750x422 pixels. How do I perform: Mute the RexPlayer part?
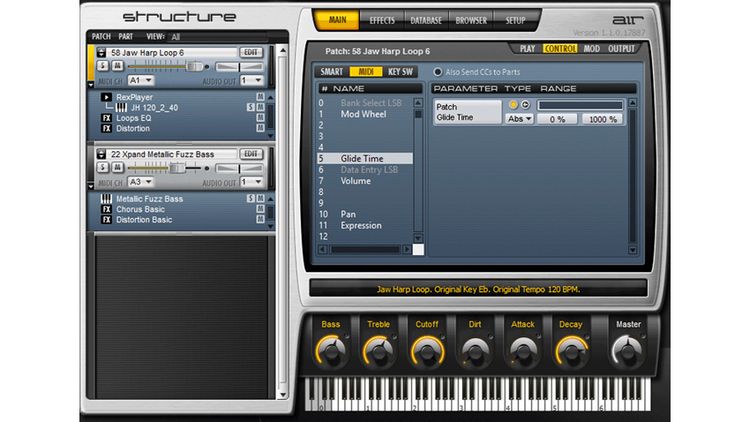(260, 97)
